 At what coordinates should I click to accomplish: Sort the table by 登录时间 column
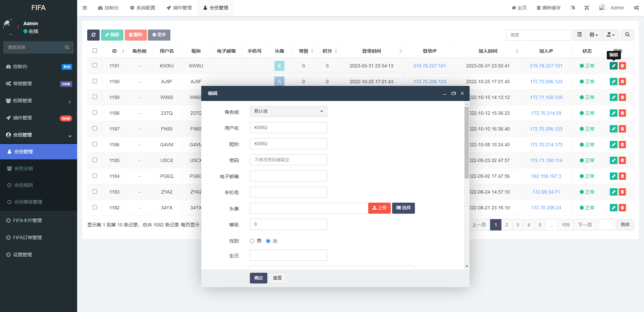coord(371,51)
